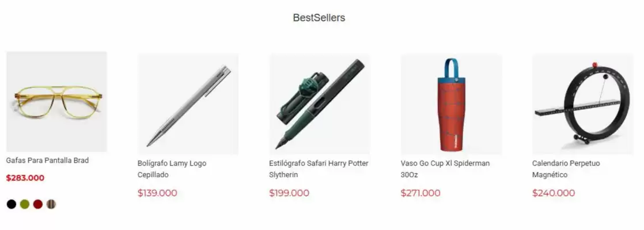Image resolution: width=644 pixels, height=230 pixels.
Task: Click the Bolígrafo Lamy Logo Cepillado title
Action: 172,169
